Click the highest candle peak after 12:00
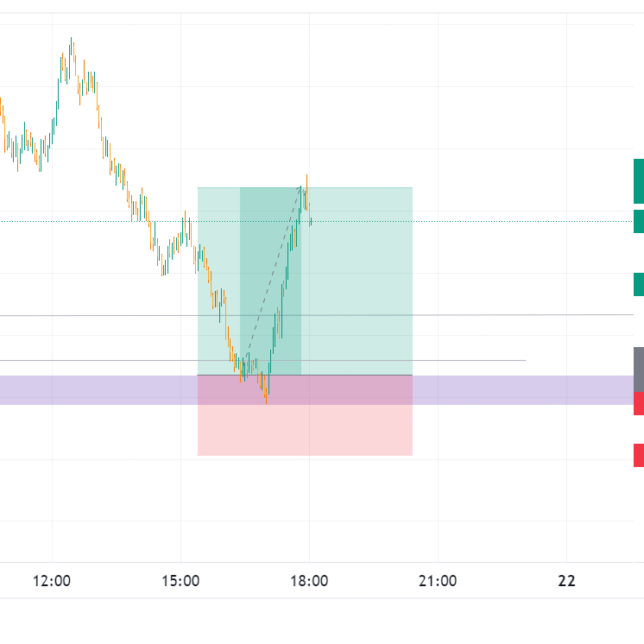This screenshot has width=644, height=644. [x=71, y=40]
